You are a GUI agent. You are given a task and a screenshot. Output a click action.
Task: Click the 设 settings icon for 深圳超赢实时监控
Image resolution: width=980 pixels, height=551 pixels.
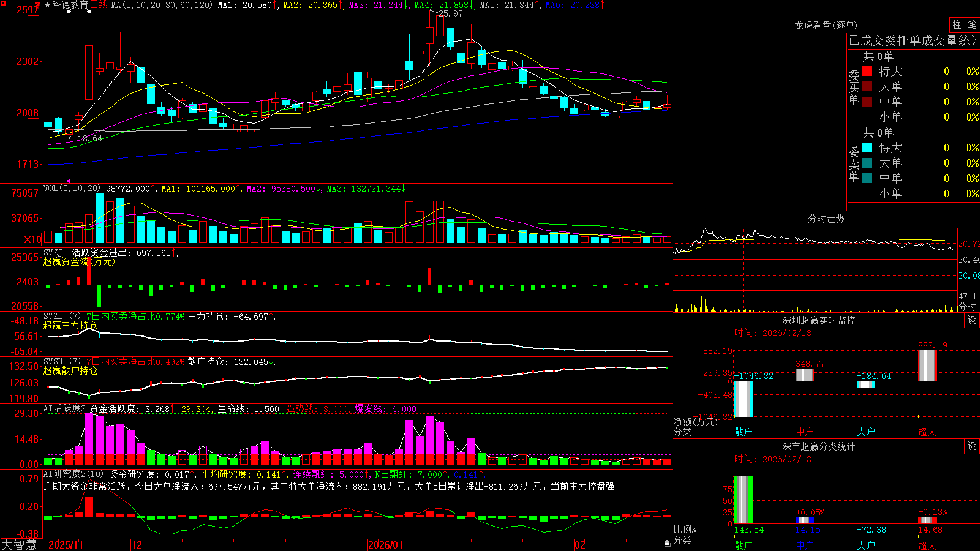pyautogui.click(x=972, y=320)
